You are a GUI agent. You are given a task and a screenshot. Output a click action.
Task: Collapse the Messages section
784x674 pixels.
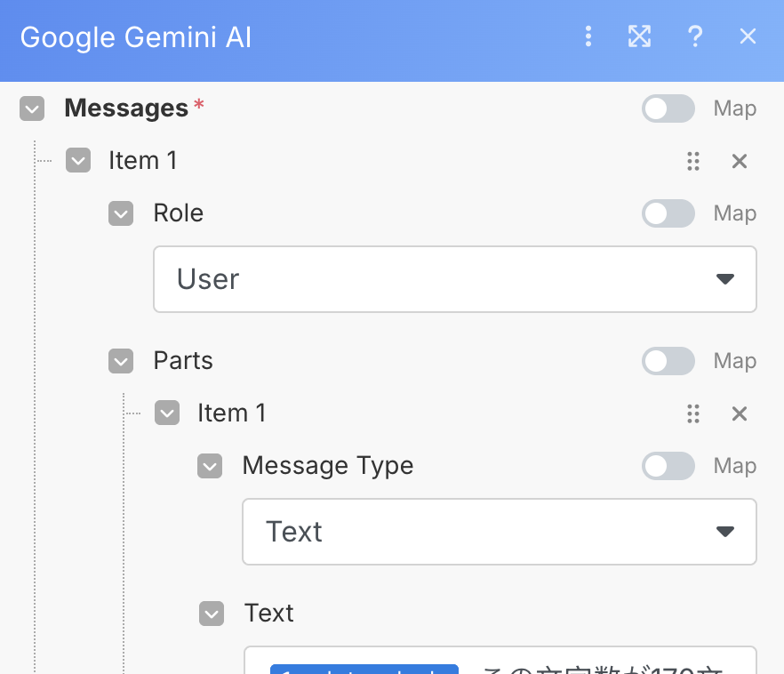[32, 108]
